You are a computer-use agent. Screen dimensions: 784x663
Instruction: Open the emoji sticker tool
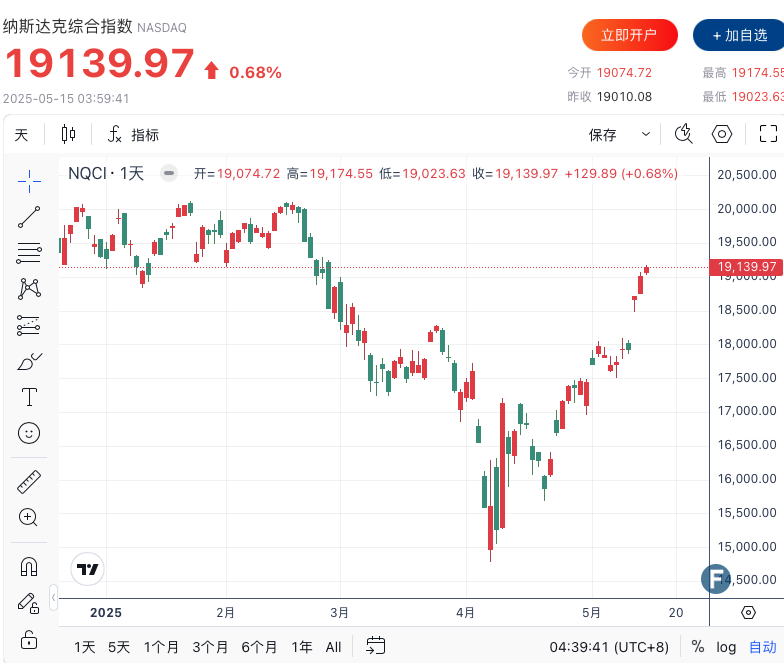coord(29,433)
